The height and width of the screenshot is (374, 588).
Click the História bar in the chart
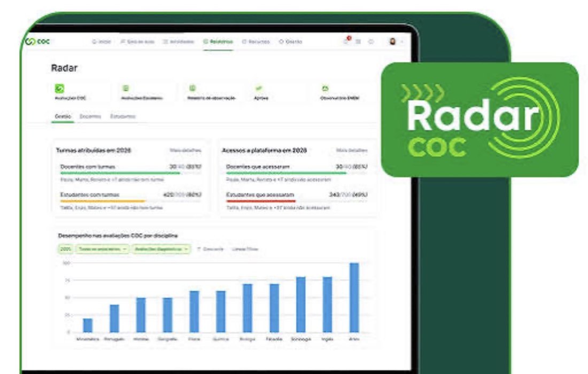(x=141, y=315)
